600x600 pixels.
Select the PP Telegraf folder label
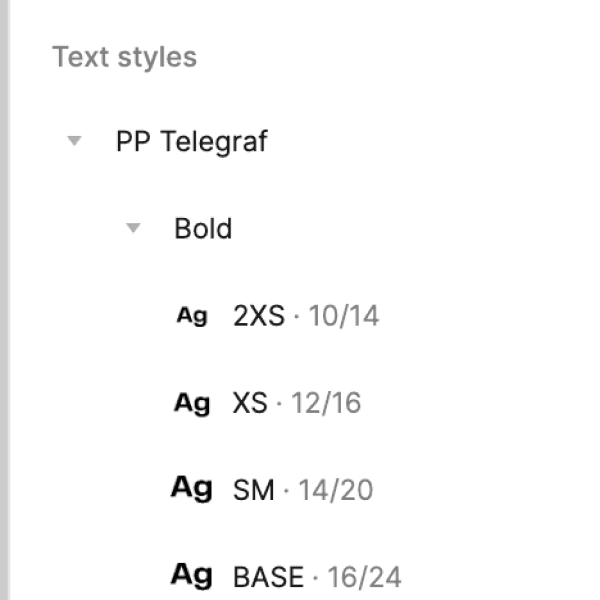(x=191, y=142)
